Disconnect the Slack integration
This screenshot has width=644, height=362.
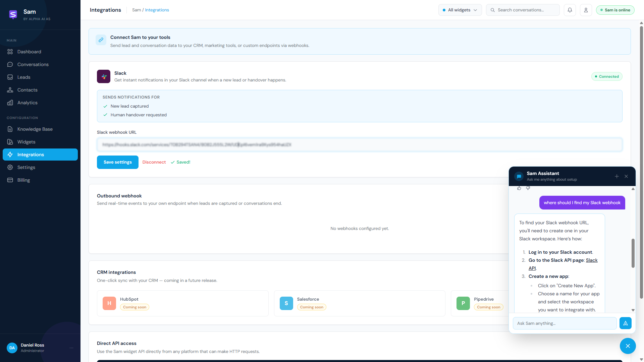154,162
